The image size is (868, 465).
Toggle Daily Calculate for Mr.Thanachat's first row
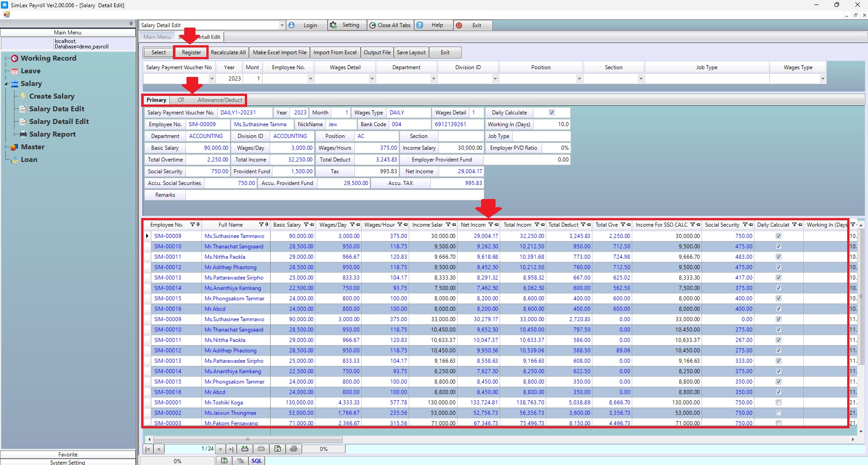(x=778, y=247)
